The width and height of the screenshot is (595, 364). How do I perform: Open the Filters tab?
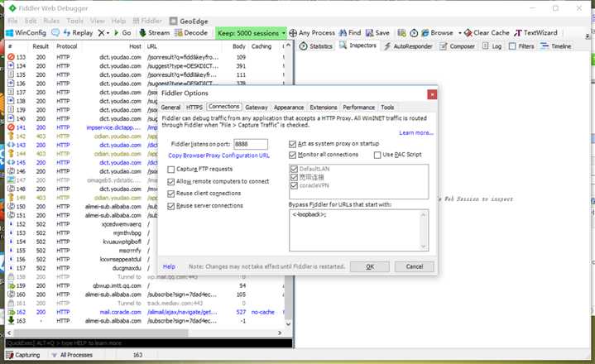pos(521,46)
